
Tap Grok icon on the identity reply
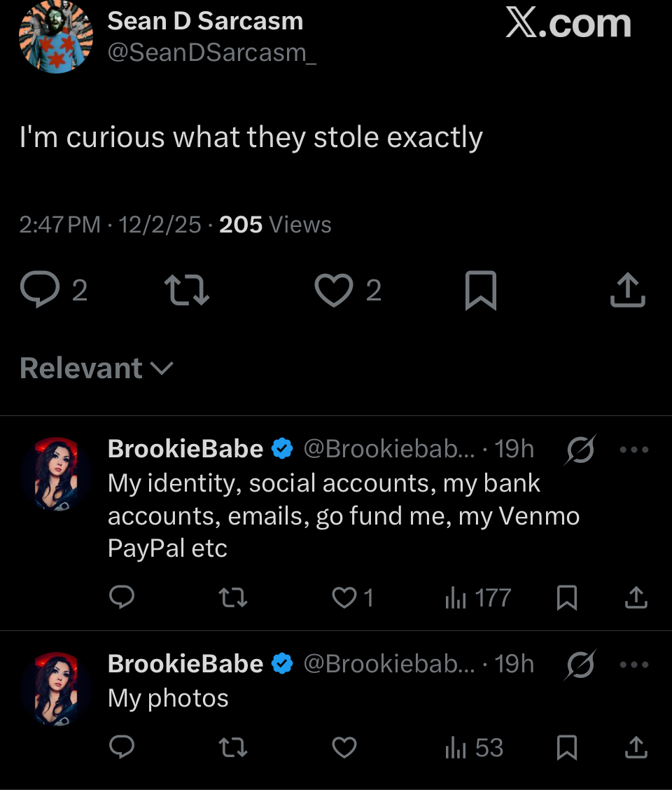(x=580, y=450)
